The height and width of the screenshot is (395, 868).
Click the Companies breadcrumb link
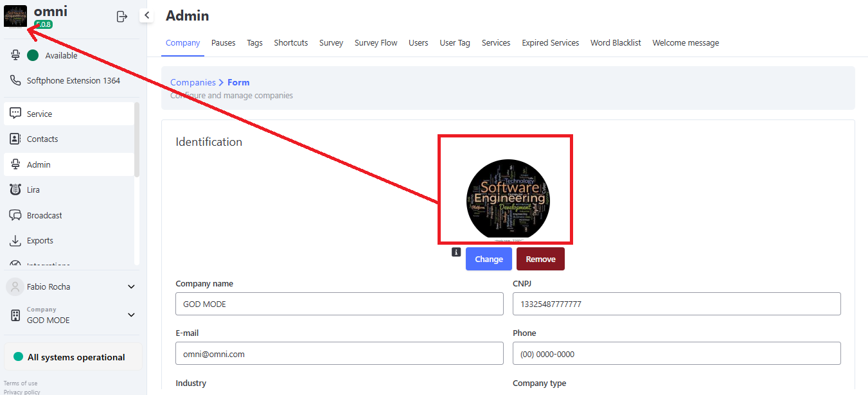coord(193,82)
